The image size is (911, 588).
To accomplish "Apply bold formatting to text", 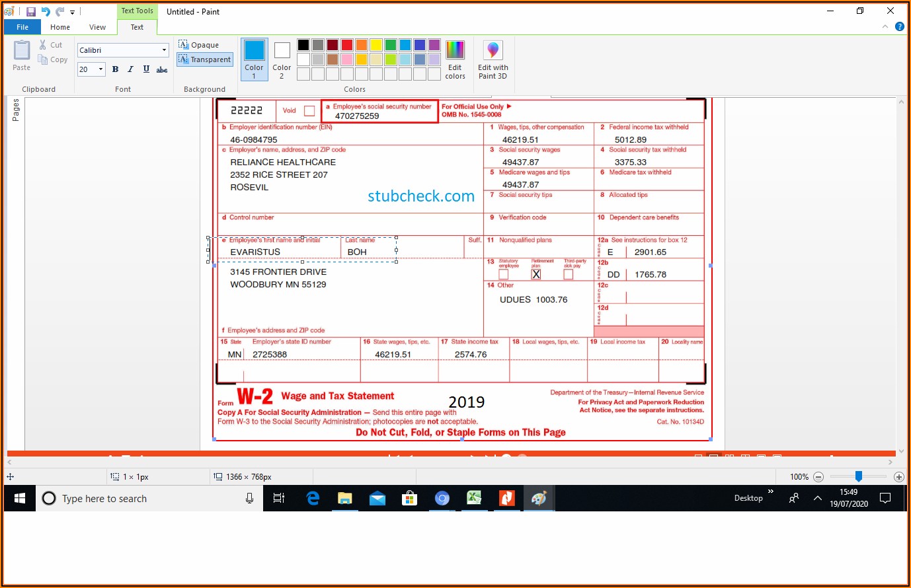I will pos(115,69).
